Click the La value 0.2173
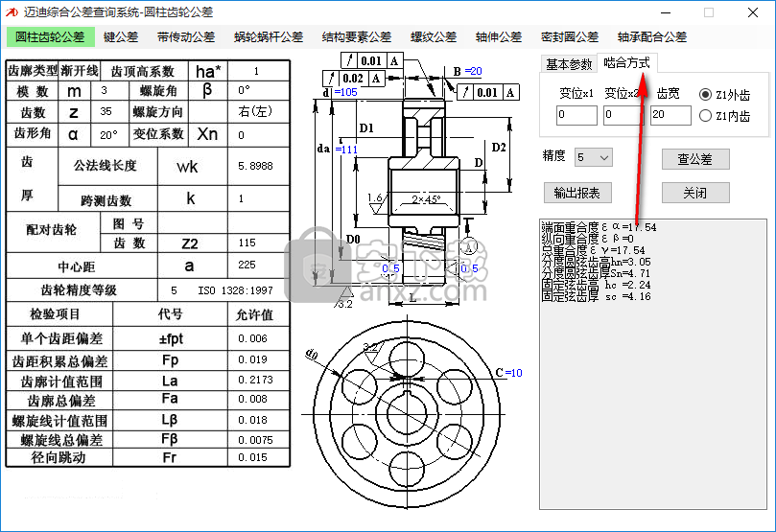Image resolution: width=776 pixels, height=532 pixels. [x=255, y=380]
